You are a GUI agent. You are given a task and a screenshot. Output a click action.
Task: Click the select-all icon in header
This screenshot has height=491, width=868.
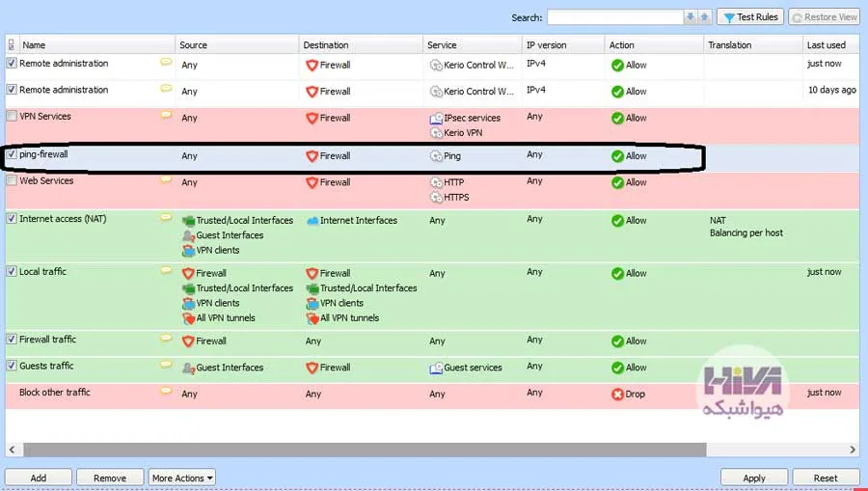pos(11,44)
